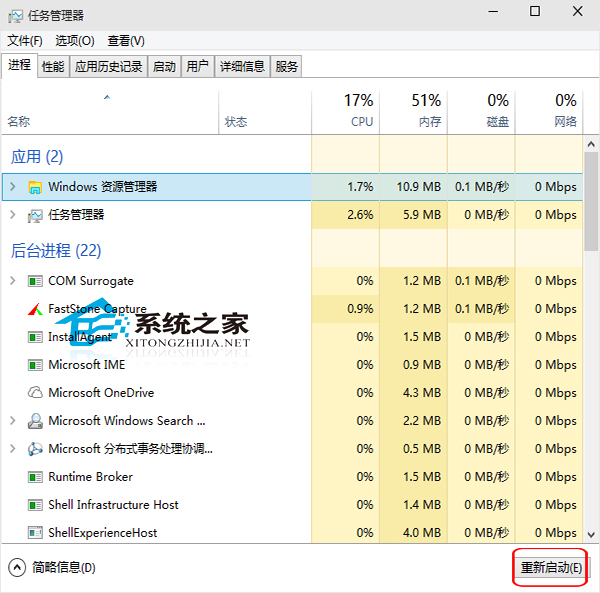Screen dimensions: 600x593
Task: Switch to the 服务 tab
Action: [x=286, y=67]
